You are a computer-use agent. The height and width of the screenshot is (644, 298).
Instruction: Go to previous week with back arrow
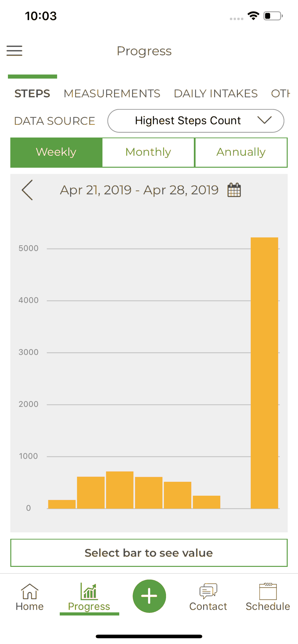(x=27, y=190)
